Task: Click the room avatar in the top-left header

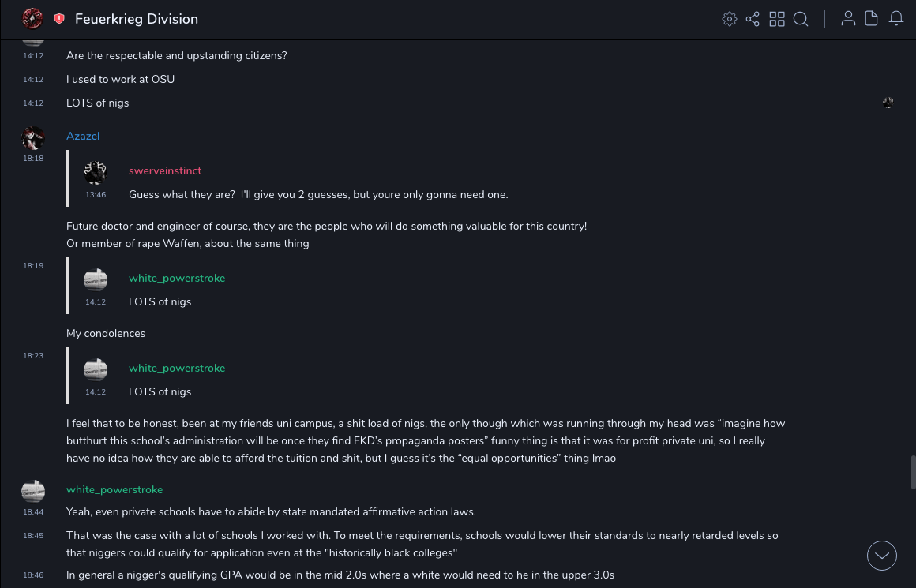Action: [32, 19]
